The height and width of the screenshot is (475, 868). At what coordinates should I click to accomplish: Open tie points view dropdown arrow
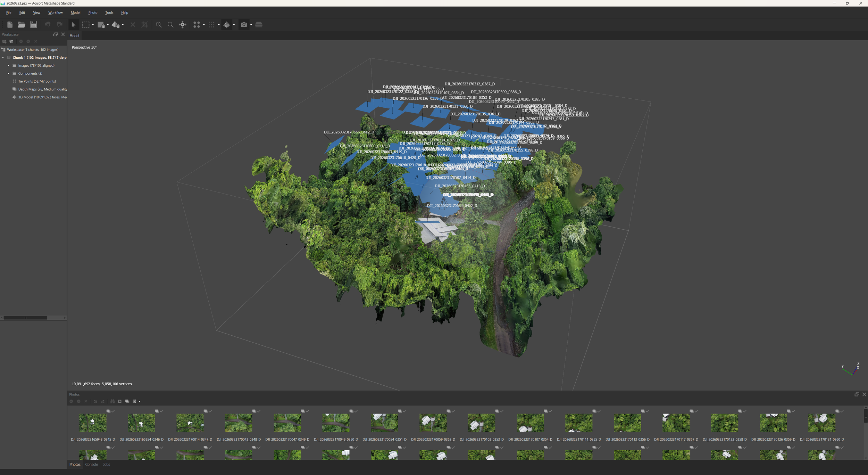(204, 25)
